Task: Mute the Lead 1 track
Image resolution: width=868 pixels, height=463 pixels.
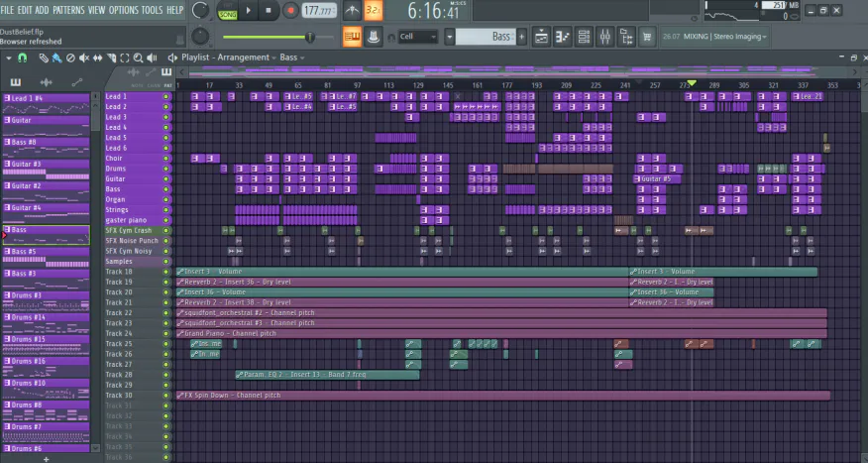Action: pyautogui.click(x=165, y=96)
